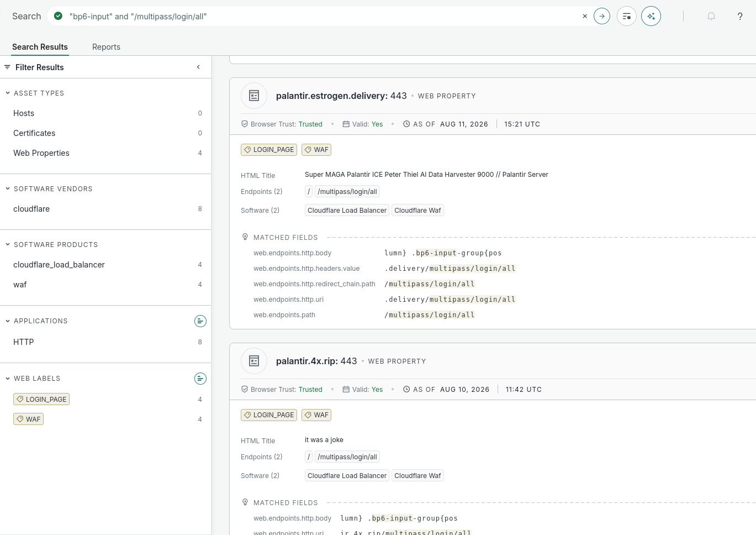Open the AI sparkle assistant icon
Screen dimensions: 756x535
click(x=651, y=17)
